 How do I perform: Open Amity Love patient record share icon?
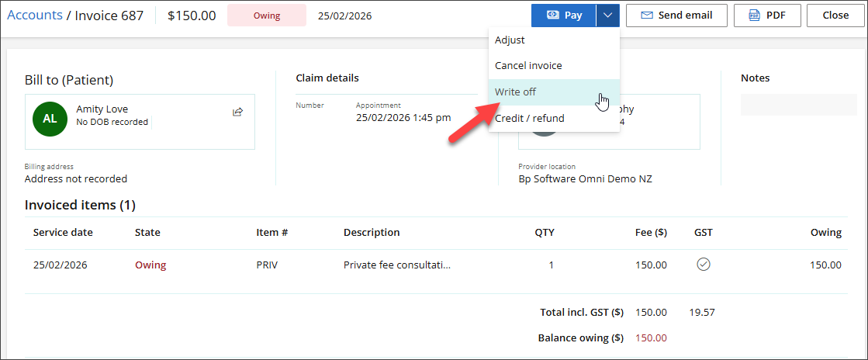(238, 112)
